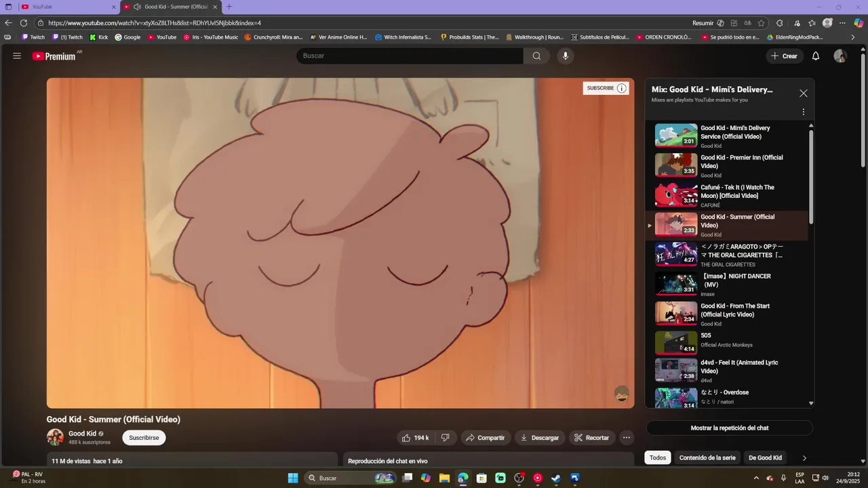Click the channel watermark on video corner
The width and height of the screenshot is (868, 488).
[622, 394]
